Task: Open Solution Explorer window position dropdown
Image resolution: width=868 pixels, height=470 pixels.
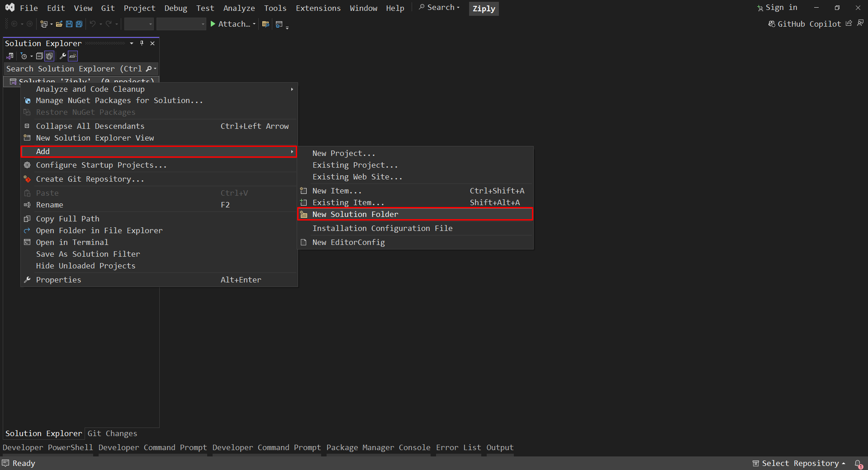Action: pyautogui.click(x=131, y=43)
